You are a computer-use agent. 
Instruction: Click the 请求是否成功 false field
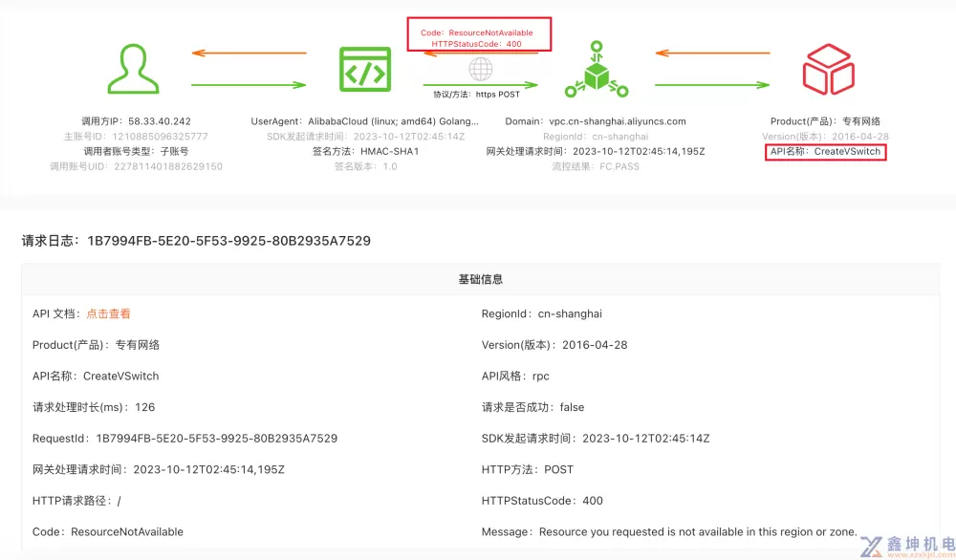click(x=532, y=407)
